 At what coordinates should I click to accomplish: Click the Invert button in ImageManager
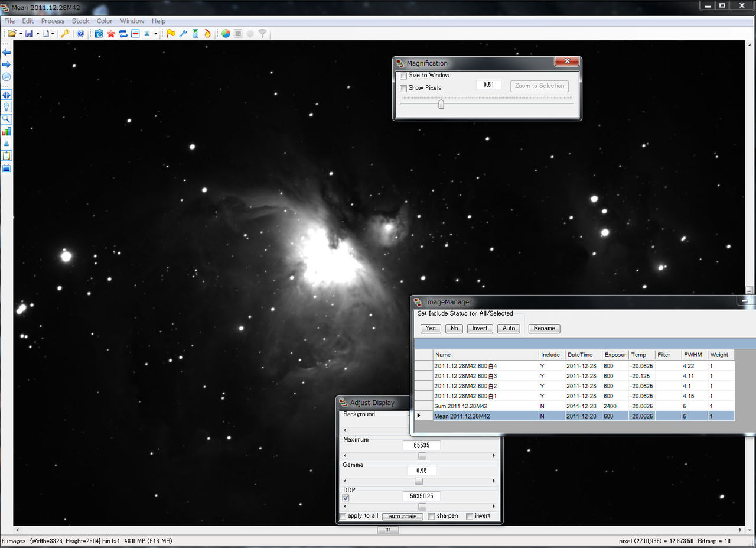coord(480,329)
